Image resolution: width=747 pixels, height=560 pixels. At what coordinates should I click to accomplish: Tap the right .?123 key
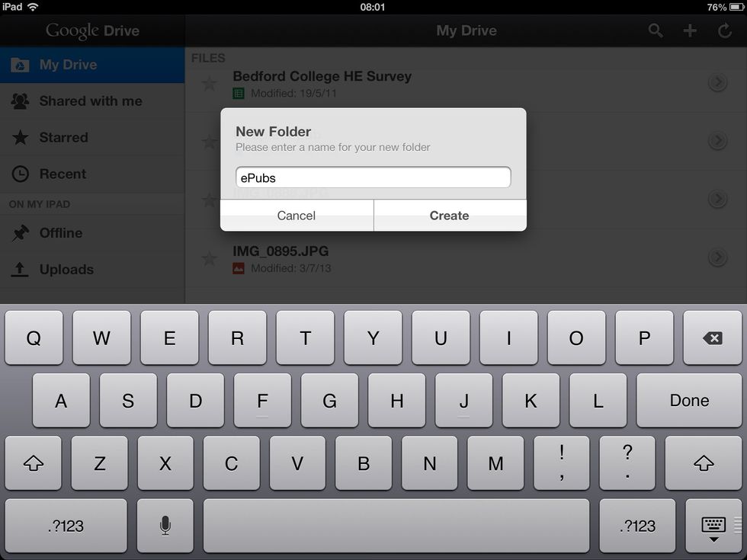click(637, 526)
